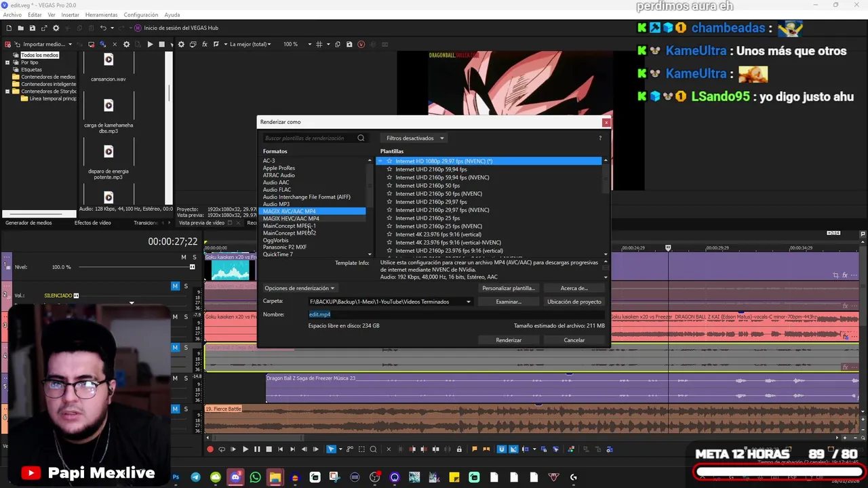The width and height of the screenshot is (868, 488).
Task: Expand the Por tipo tree node
Action: point(7,62)
